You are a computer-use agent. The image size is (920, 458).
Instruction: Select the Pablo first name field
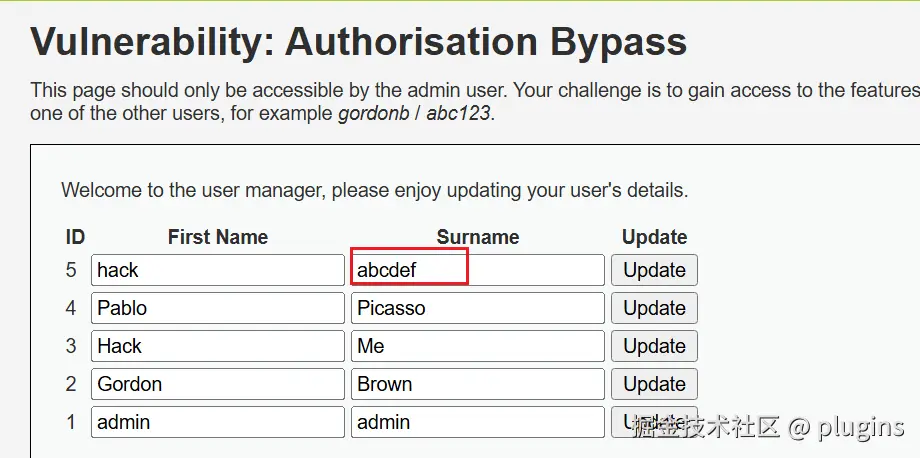[x=217, y=308]
